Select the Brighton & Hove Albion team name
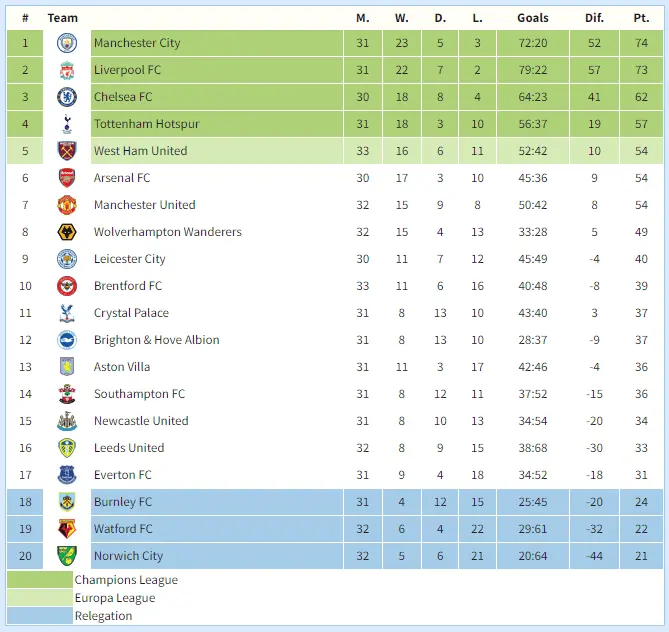Viewport: 669px width, 632px height. pyautogui.click(x=156, y=340)
